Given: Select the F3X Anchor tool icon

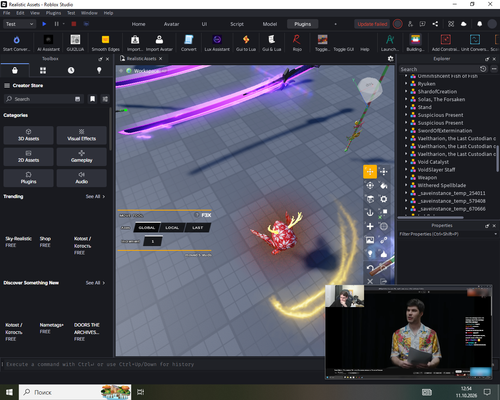Looking at the screenshot, I should coord(370,213).
